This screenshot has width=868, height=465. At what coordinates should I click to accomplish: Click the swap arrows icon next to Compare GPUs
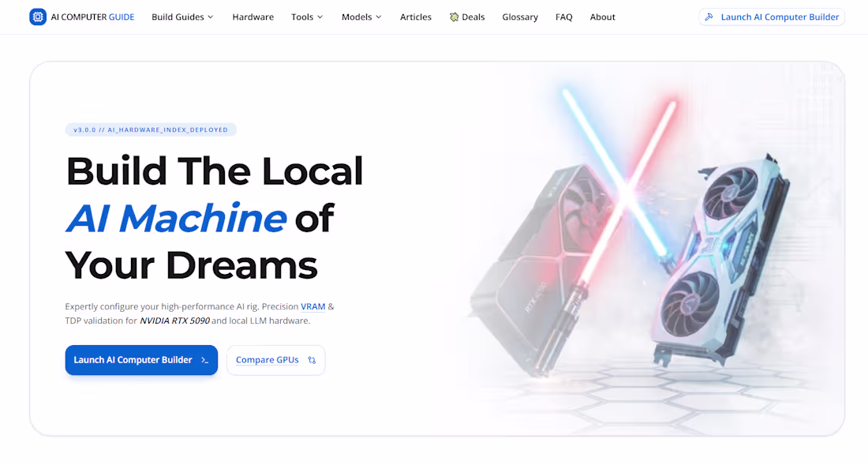click(x=312, y=360)
